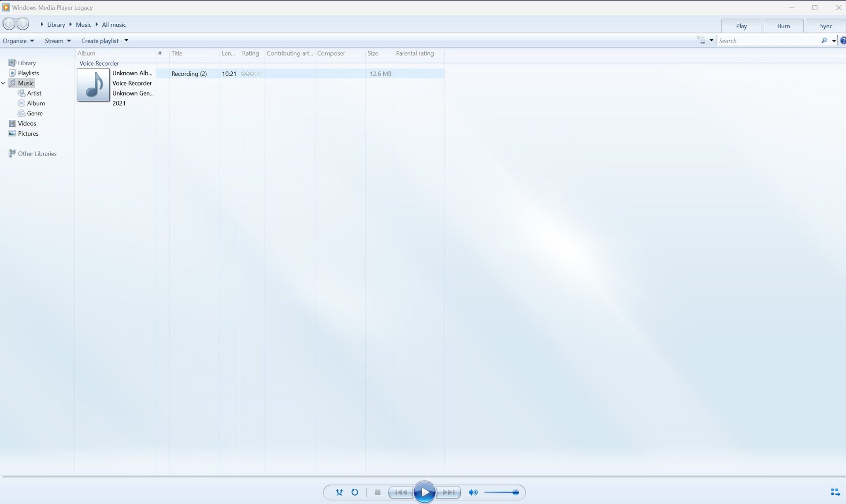Screen dimensions: 846x504
Task: Click the Back navigation arrow
Action: tap(9, 24)
